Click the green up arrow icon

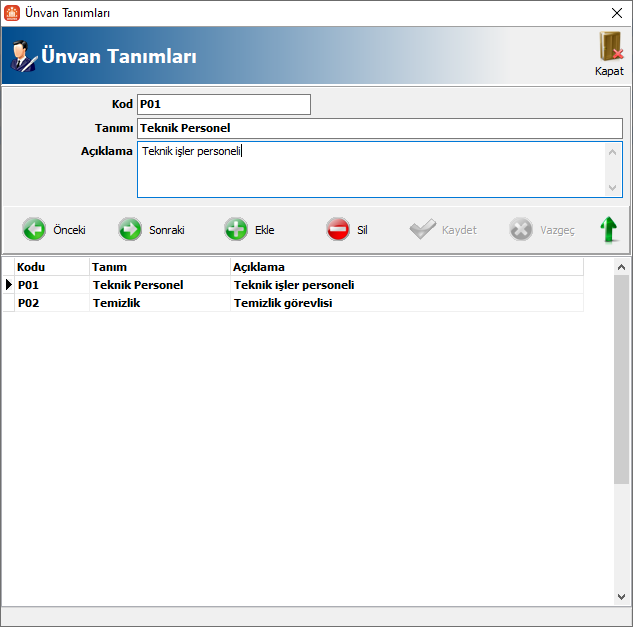(x=608, y=230)
